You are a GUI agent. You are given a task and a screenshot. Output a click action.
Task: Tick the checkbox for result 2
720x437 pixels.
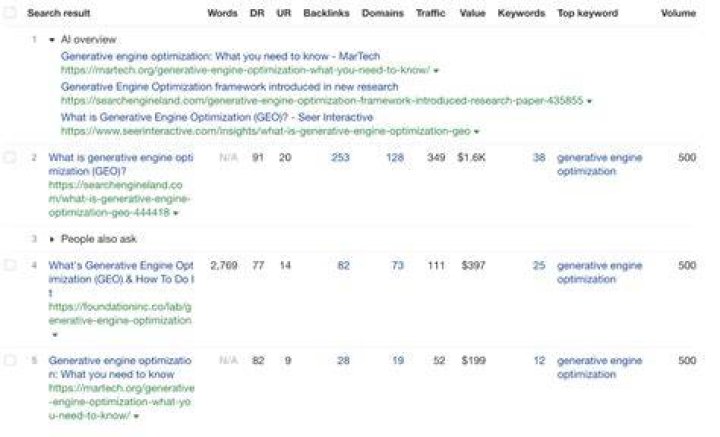coord(10,157)
